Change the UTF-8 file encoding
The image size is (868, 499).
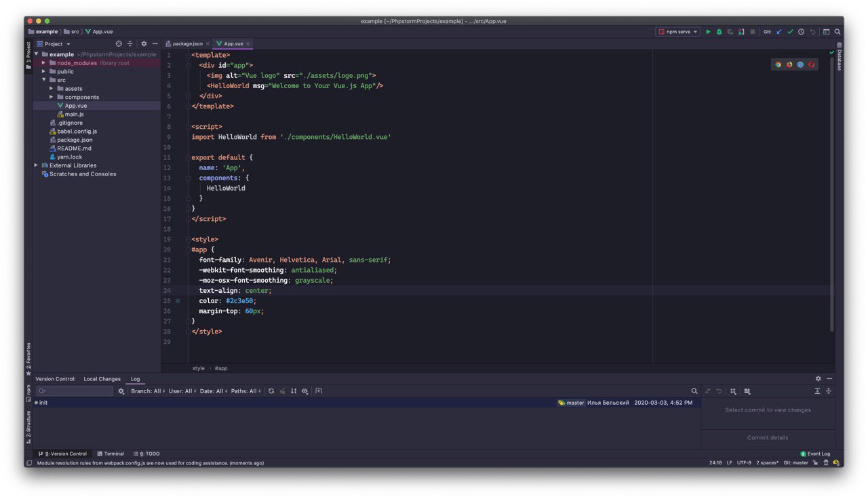coord(744,463)
